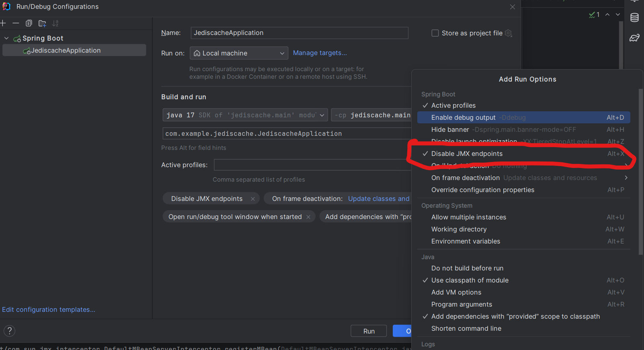Select Program arguments entry
The width and height of the screenshot is (644, 350).
pos(523,304)
